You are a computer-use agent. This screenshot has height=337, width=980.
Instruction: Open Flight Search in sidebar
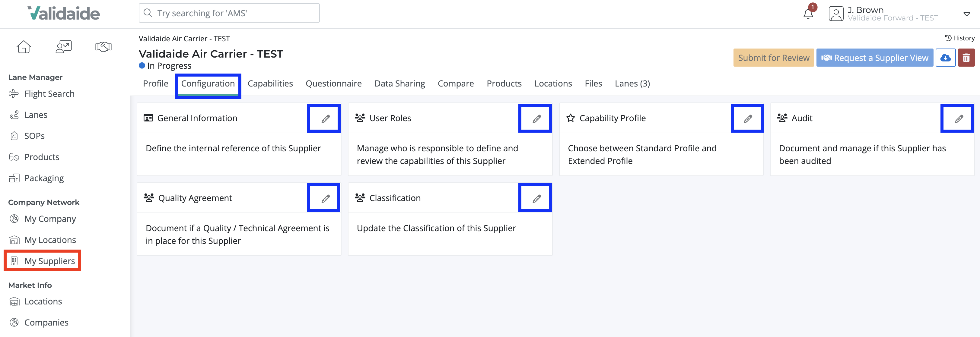pyautogui.click(x=49, y=94)
